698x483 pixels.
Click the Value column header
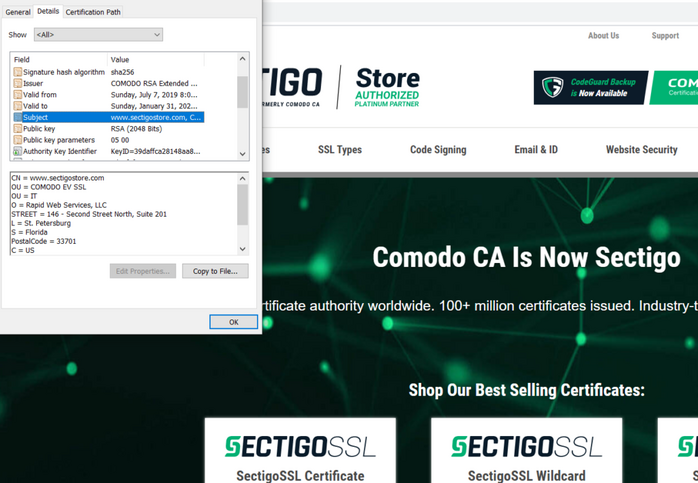[x=156, y=60]
